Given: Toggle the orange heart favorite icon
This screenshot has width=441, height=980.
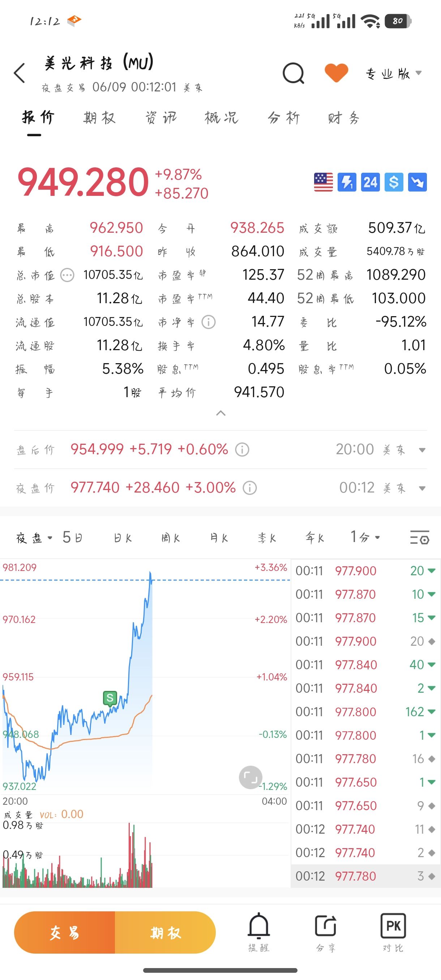Looking at the screenshot, I should pos(337,73).
